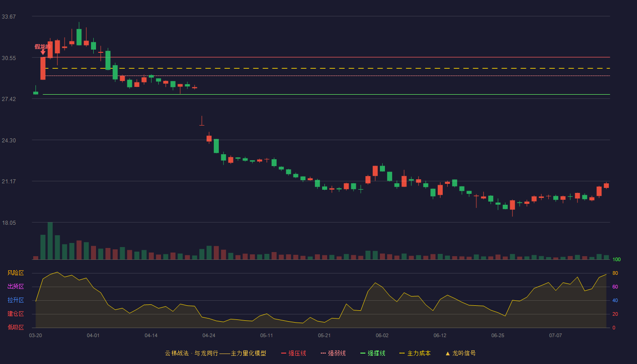
Task: Toggle the 强弱线 legend item
Action: (333, 353)
